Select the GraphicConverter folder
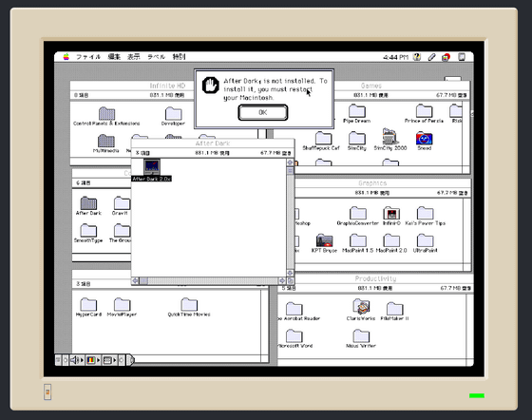Image resolution: width=532 pixels, height=420 pixels. 357,216
